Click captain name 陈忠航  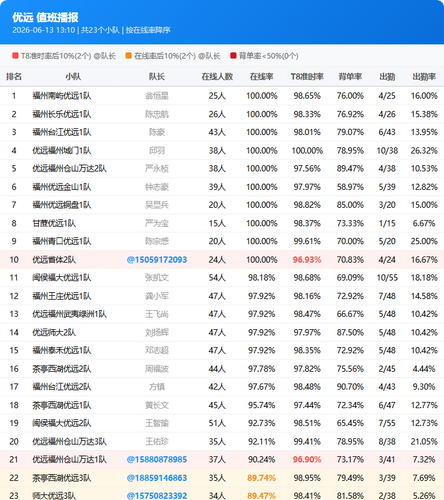(x=157, y=114)
